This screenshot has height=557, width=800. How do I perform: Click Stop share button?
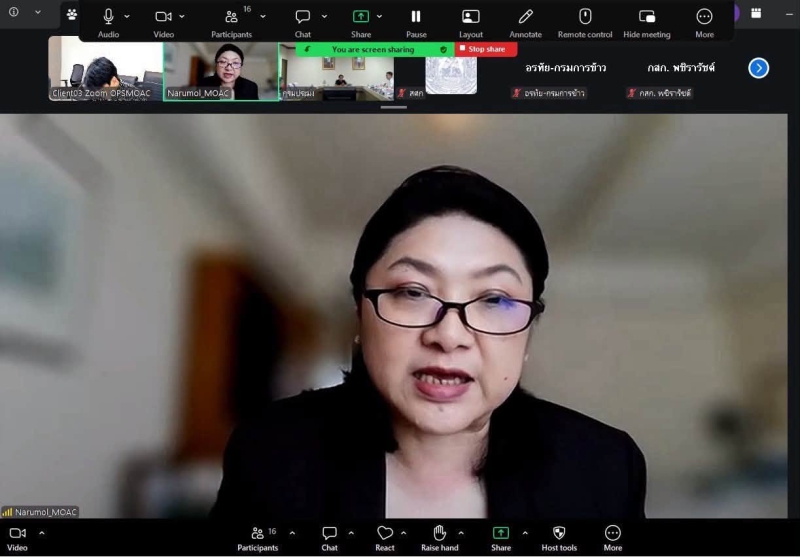(486, 49)
